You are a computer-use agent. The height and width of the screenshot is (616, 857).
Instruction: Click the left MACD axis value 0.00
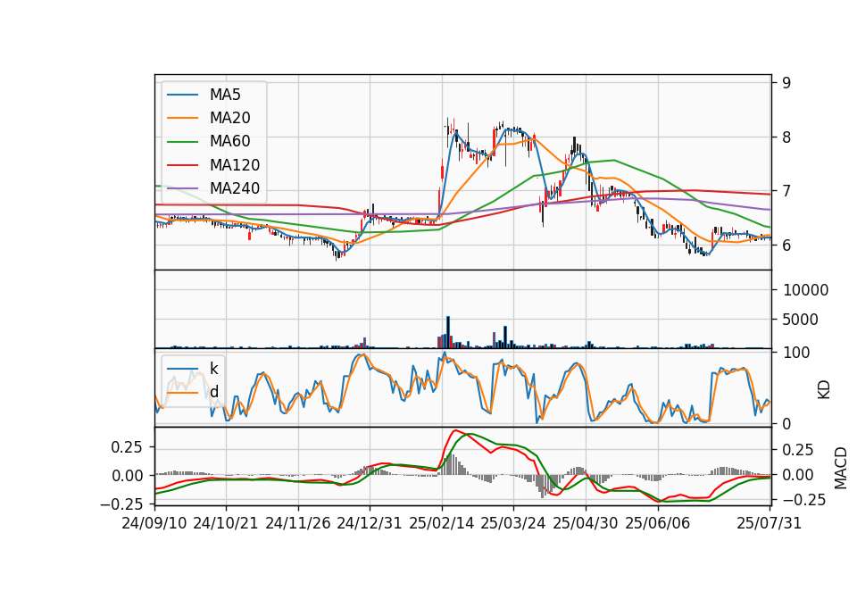(127, 476)
